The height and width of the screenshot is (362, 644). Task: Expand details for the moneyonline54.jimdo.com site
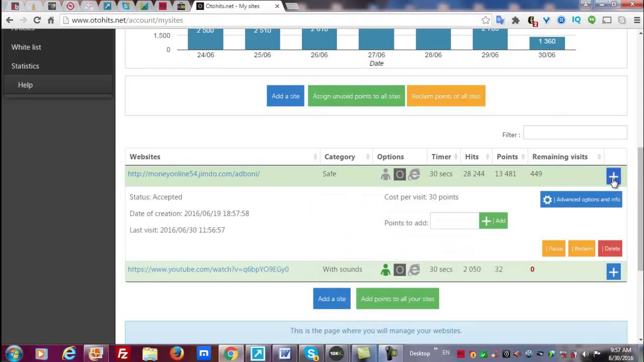(613, 176)
